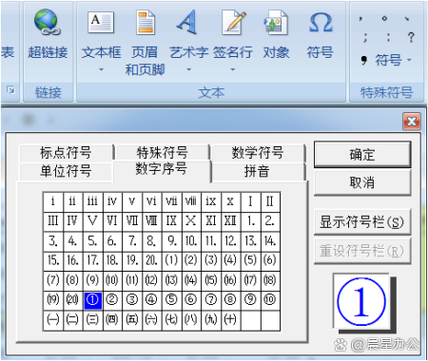Select the parenthesized (1) symbol
This screenshot has height=361, width=428.
click(171, 260)
